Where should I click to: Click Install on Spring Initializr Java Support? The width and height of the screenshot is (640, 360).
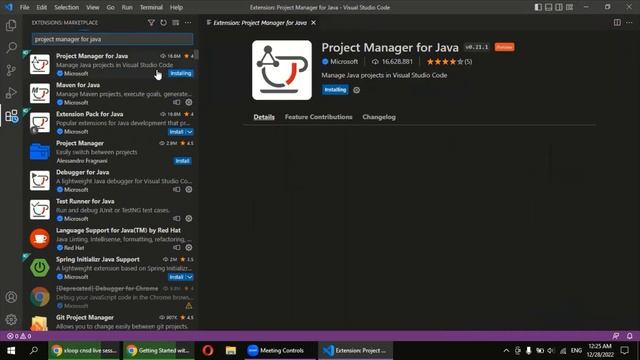click(177, 277)
